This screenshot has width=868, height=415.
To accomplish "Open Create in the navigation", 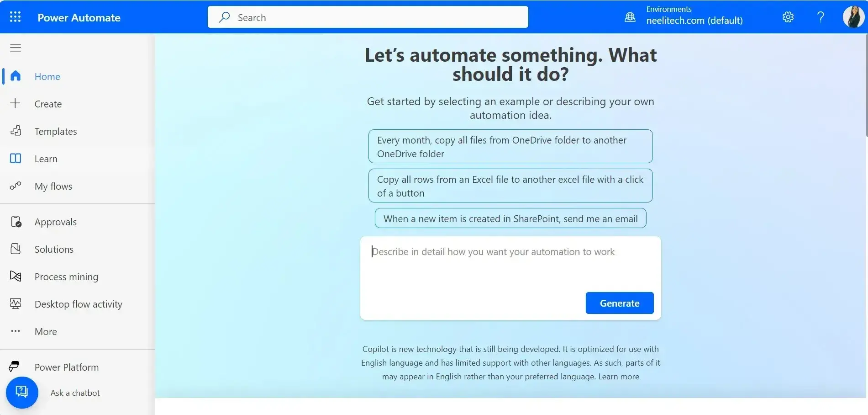I will (78, 104).
